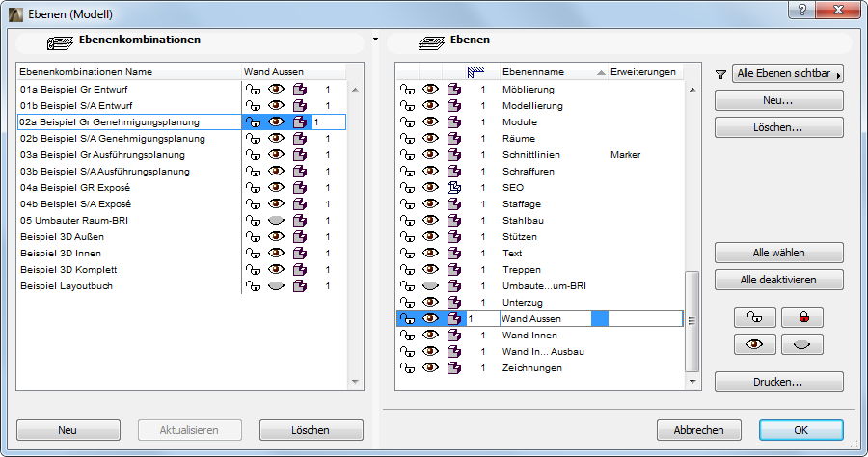Click the Wand Aussen name input field
This screenshot has width=868, height=457.
click(545, 319)
